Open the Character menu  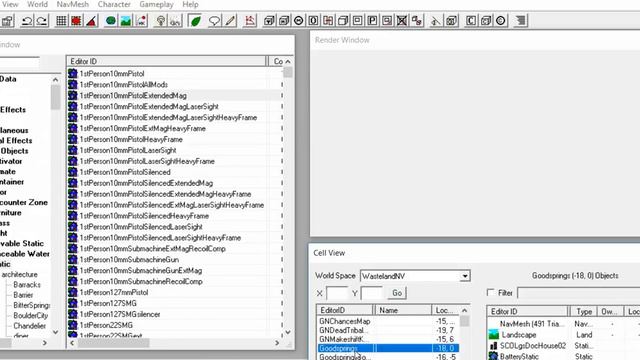[x=114, y=4]
